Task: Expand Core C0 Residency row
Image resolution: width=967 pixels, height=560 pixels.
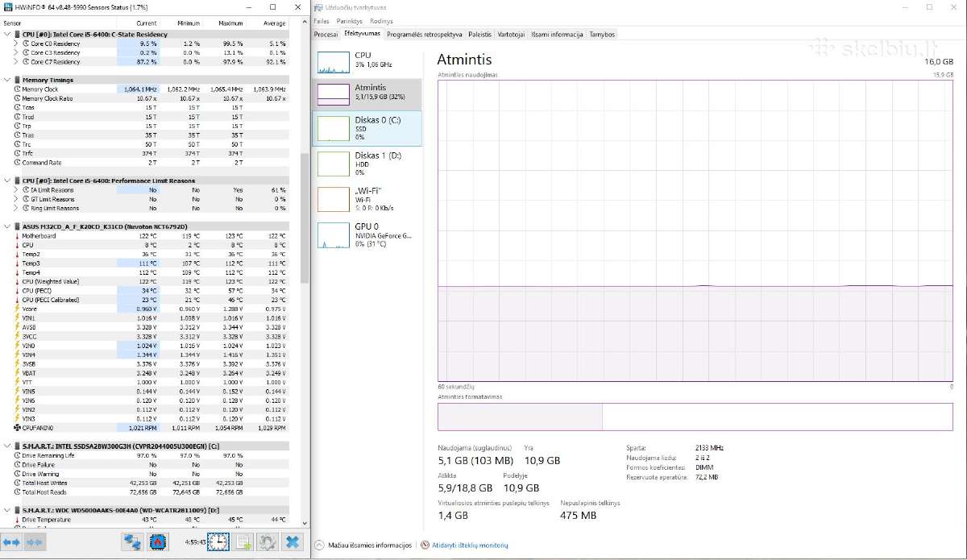Action: click(16, 44)
